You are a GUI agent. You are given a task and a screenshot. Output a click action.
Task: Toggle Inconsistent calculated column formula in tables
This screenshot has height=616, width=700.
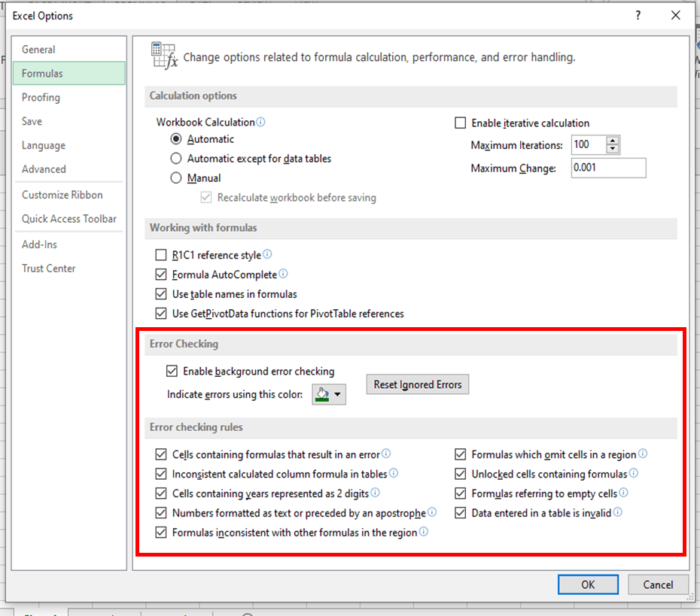pos(161,474)
